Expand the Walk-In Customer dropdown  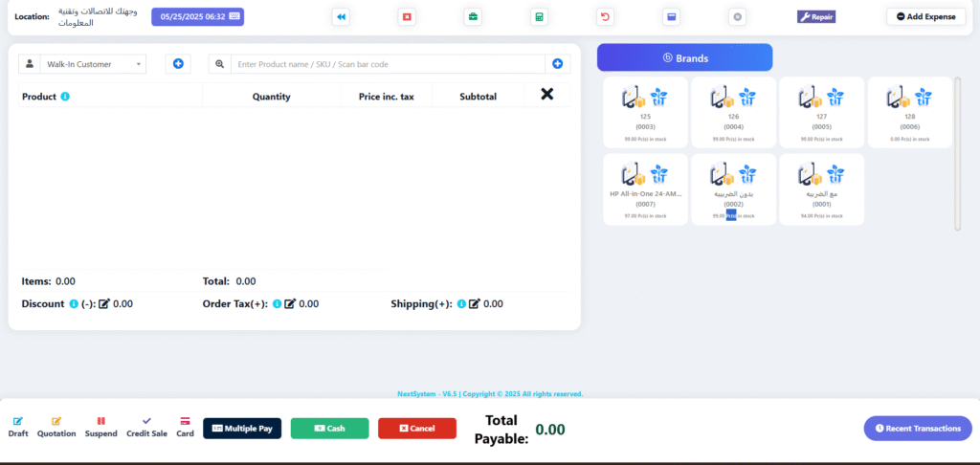coord(93,64)
